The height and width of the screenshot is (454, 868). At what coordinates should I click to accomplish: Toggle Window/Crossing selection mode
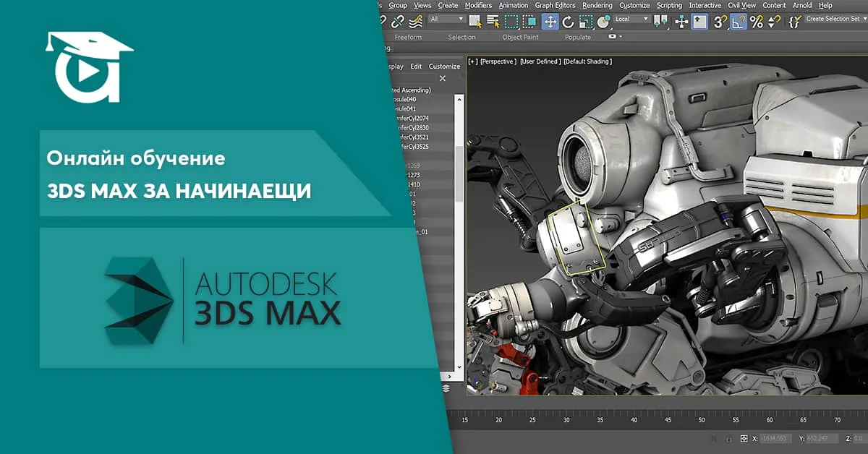coord(530,21)
